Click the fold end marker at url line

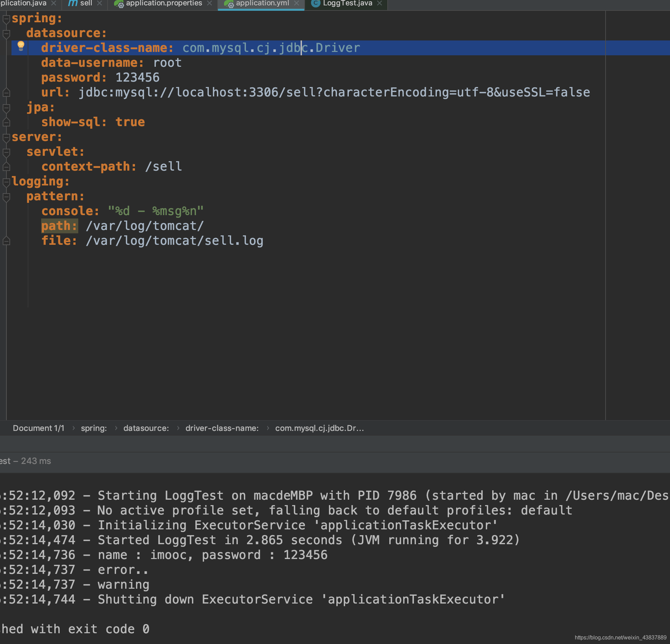coord(6,92)
